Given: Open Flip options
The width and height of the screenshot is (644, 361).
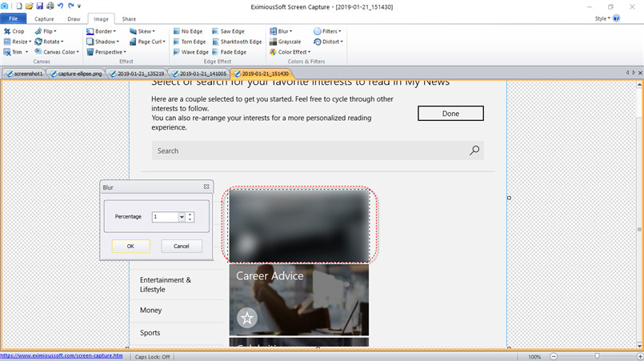Looking at the screenshot, I should (46, 31).
